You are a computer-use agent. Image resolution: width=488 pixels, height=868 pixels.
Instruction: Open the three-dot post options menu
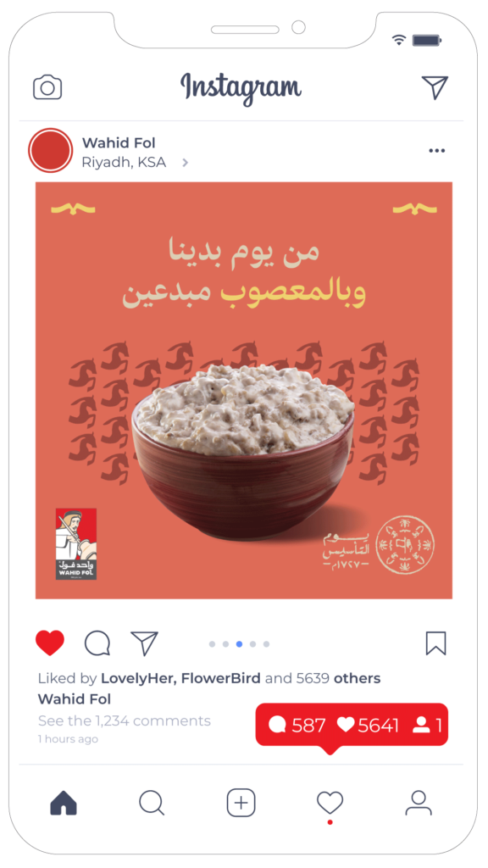[436, 151]
